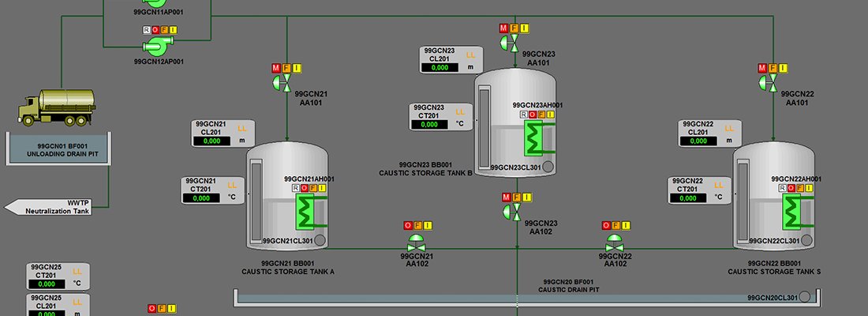
Task: Click the 99GCN23 AA102 outlet valve
Action: pyautogui.click(x=514, y=212)
